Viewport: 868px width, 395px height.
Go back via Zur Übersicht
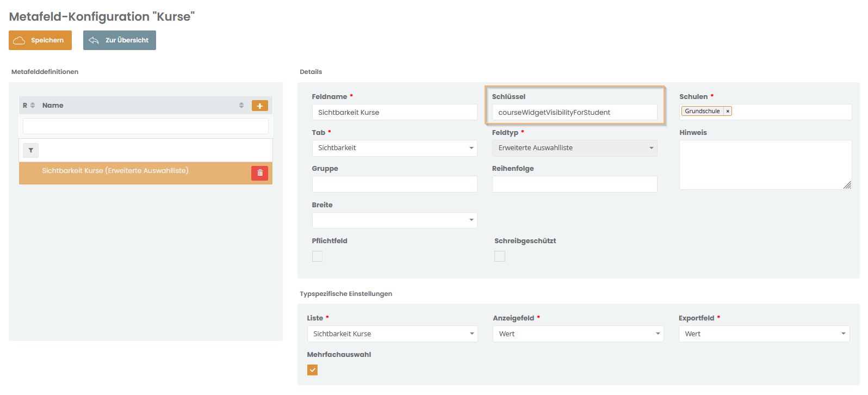click(x=120, y=40)
